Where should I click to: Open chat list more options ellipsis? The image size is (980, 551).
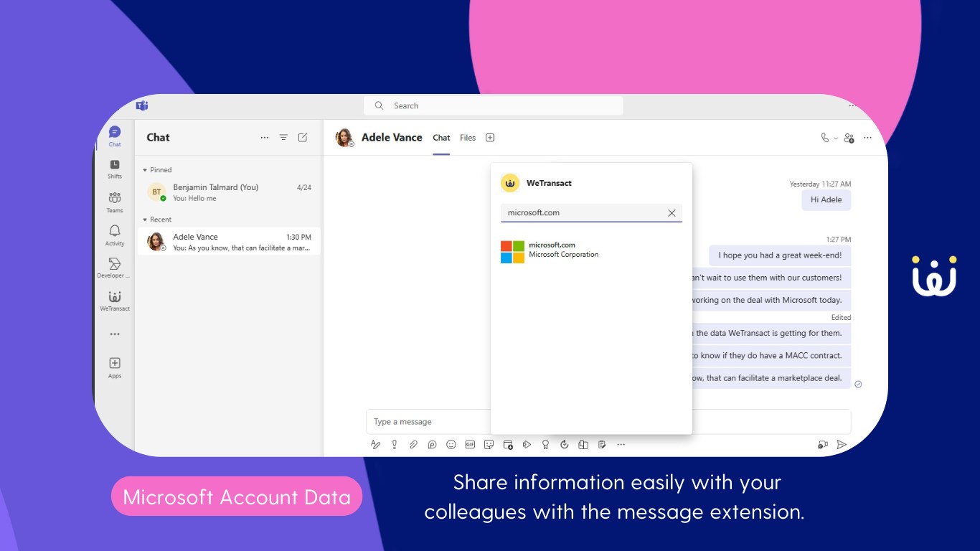click(x=265, y=138)
